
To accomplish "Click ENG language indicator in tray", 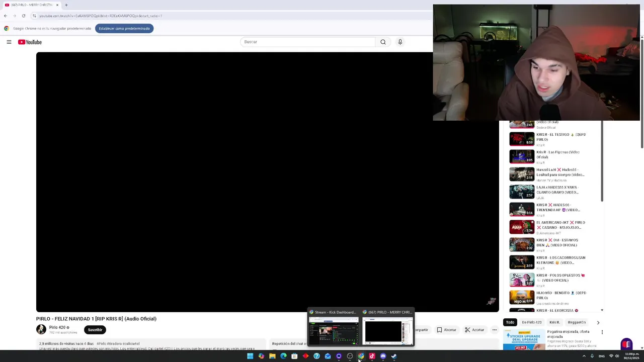I will tap(601, 356).
